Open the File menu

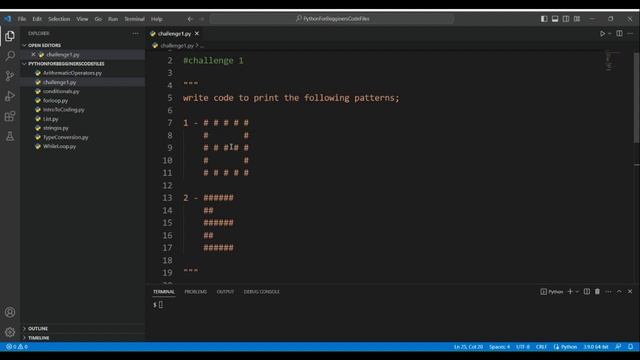click(x=22, y=19)
